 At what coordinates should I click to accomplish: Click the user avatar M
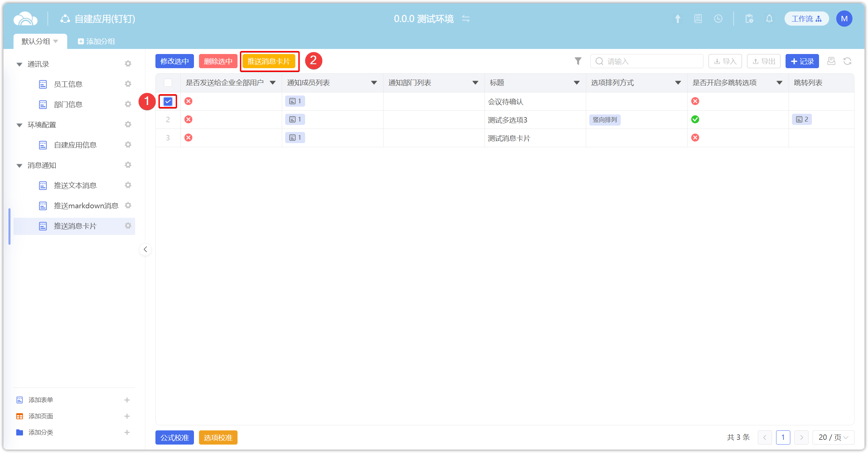tap(844, 19)
